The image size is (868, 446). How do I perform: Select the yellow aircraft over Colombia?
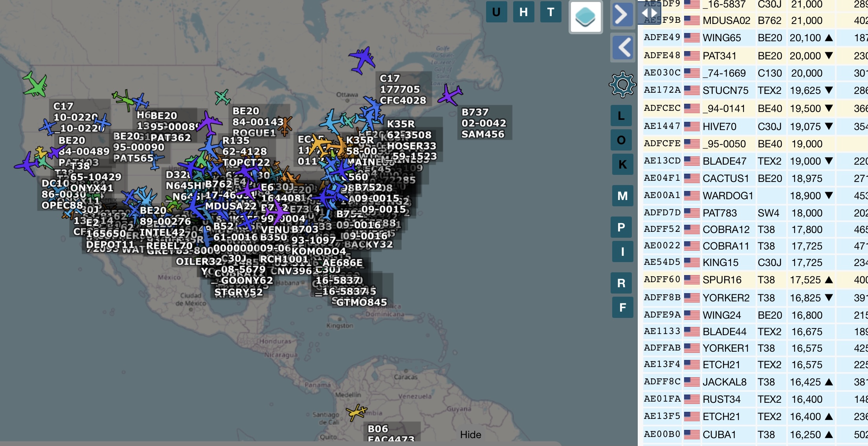click(356, 412)
